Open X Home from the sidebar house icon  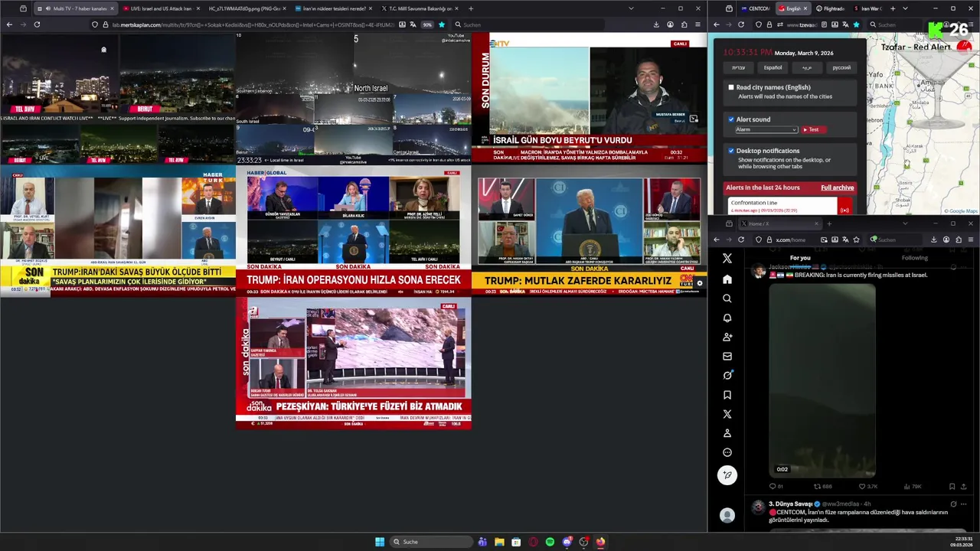tap(727, 279)
